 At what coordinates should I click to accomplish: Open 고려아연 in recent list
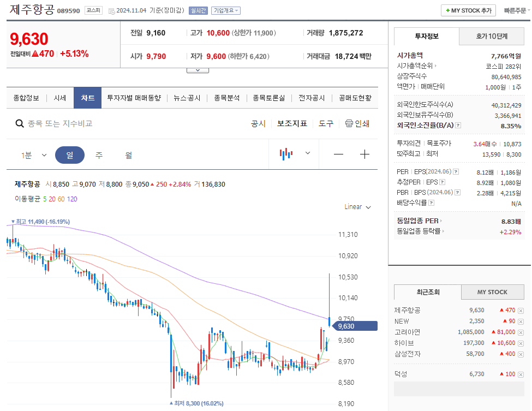pos(407,332)
